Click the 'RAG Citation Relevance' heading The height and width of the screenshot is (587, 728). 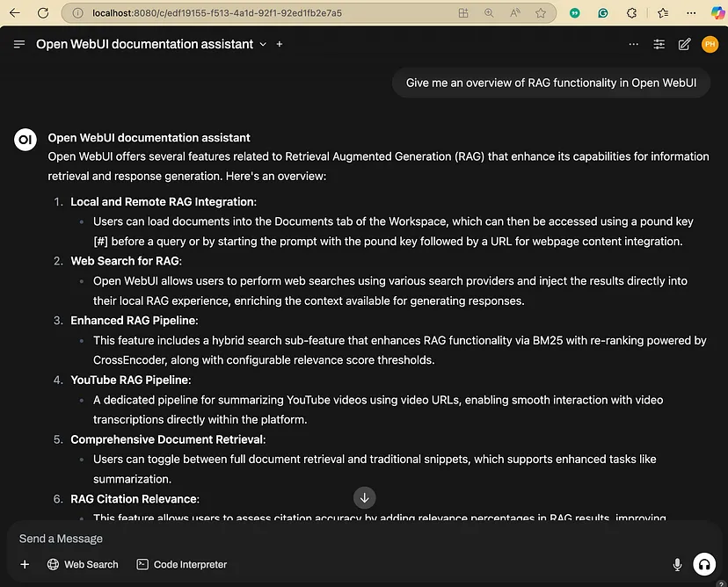135,499
